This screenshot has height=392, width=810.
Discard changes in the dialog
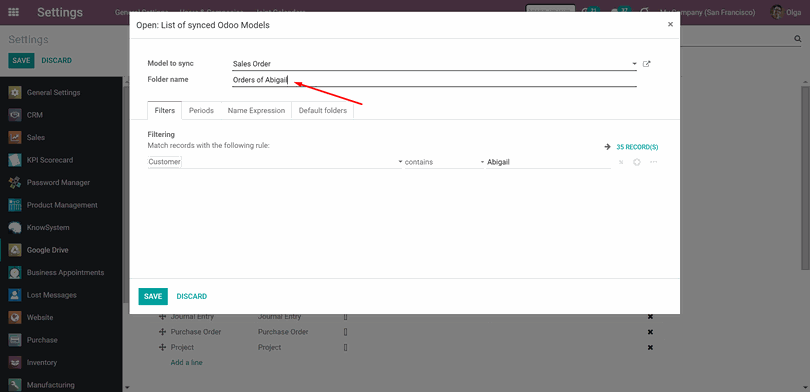coord(192,296)
